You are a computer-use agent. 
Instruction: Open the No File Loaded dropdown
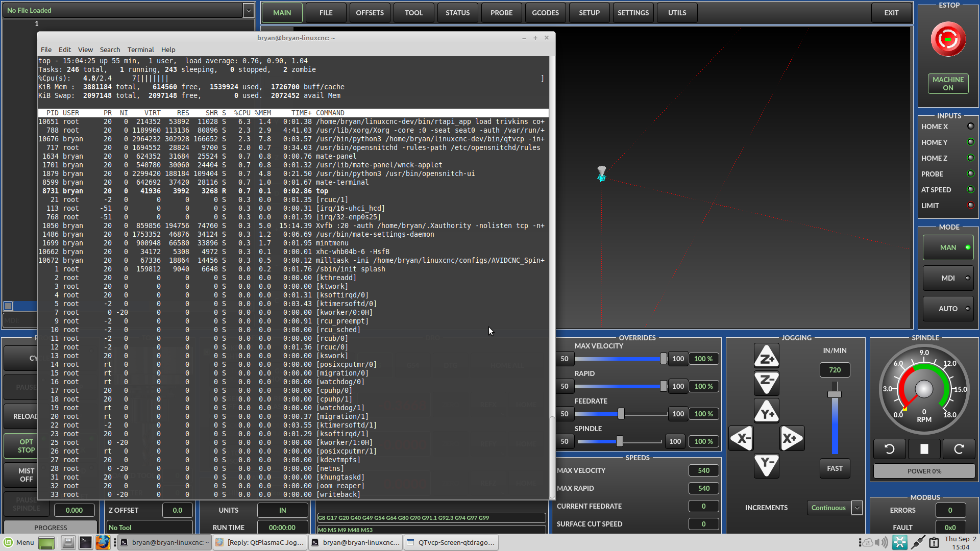[x=248, y=10]
